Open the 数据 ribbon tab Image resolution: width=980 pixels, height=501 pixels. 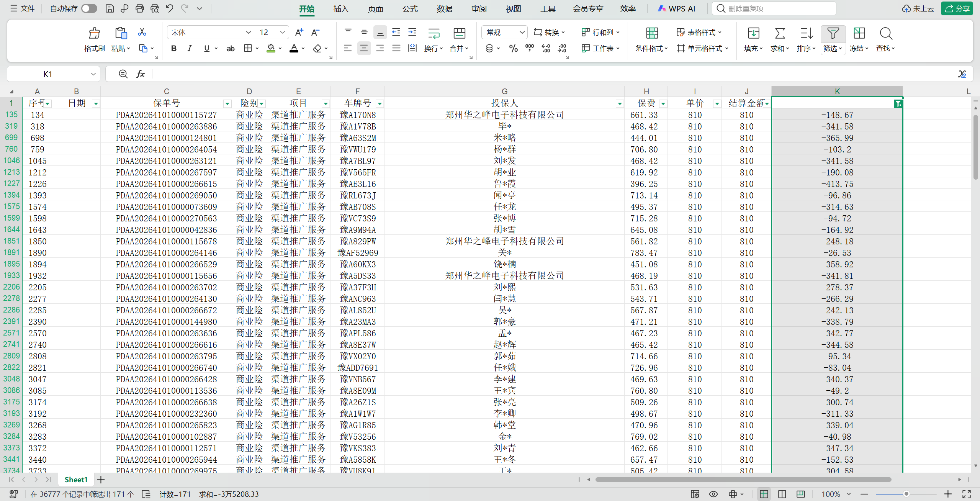pyautogui.click(x=444, y=9)
